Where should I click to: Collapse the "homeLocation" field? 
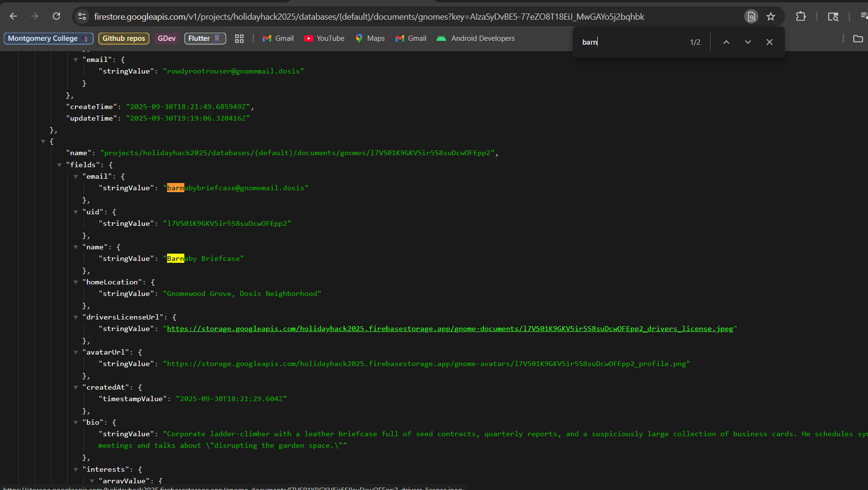click(x=76, y=282)
